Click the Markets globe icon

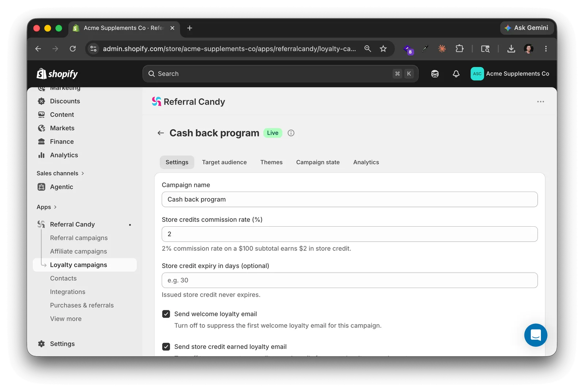point(42,128)
